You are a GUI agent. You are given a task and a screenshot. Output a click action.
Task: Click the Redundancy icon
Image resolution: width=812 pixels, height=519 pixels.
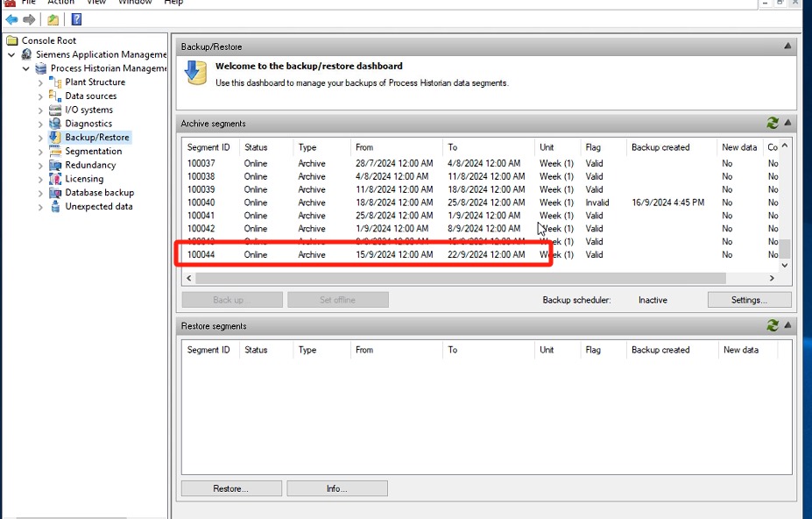tap(55, 165)
